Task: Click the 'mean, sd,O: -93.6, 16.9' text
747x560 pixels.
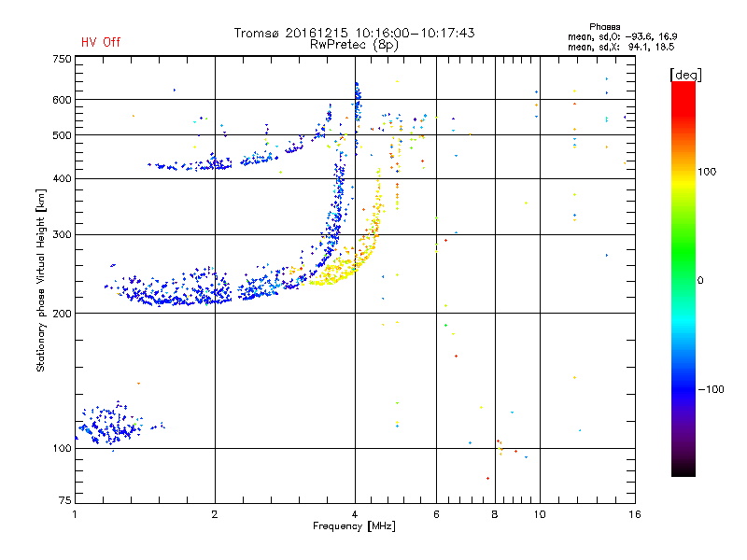Action: (x=622, y=36)
